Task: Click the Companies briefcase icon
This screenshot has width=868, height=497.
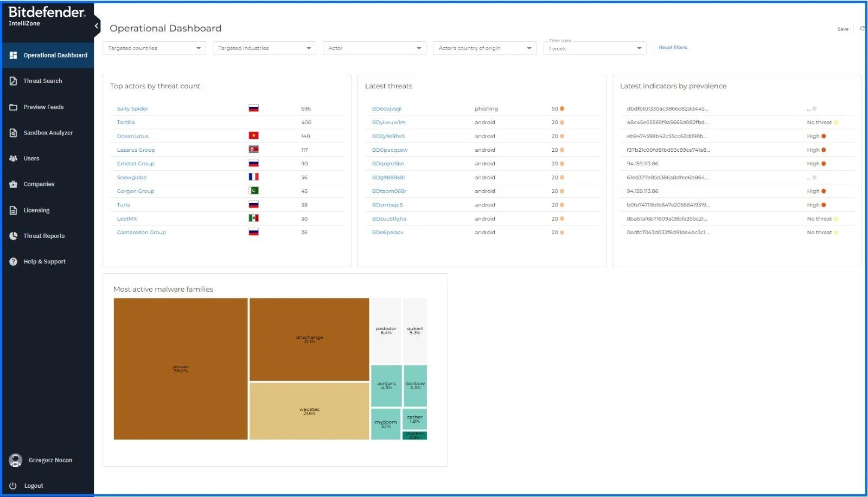Action: (x=14, y=184)
